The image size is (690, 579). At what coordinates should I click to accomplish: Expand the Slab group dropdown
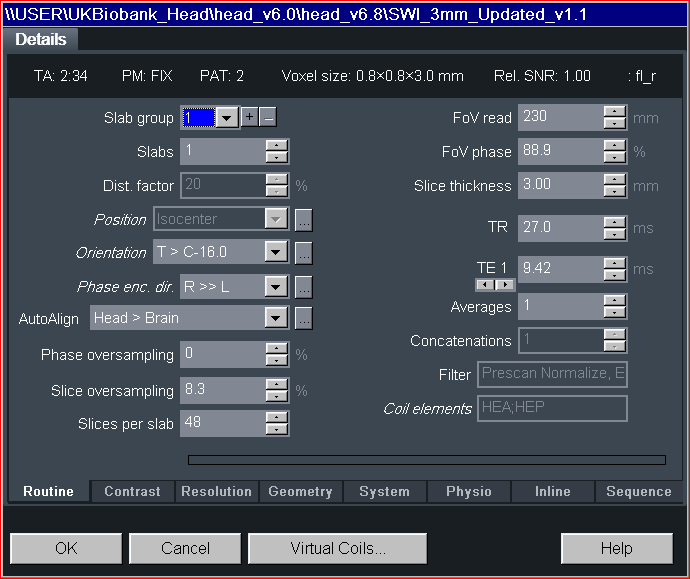228,118
